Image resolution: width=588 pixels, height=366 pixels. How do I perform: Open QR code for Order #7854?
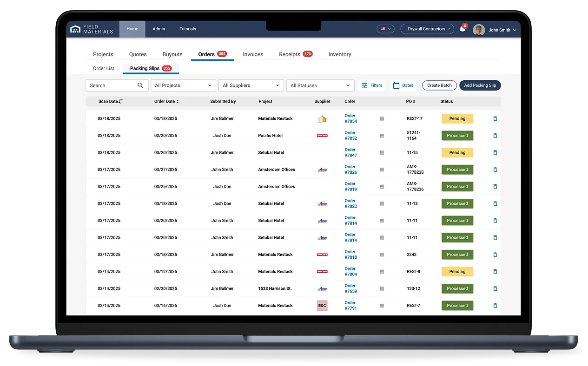(382, 119)
